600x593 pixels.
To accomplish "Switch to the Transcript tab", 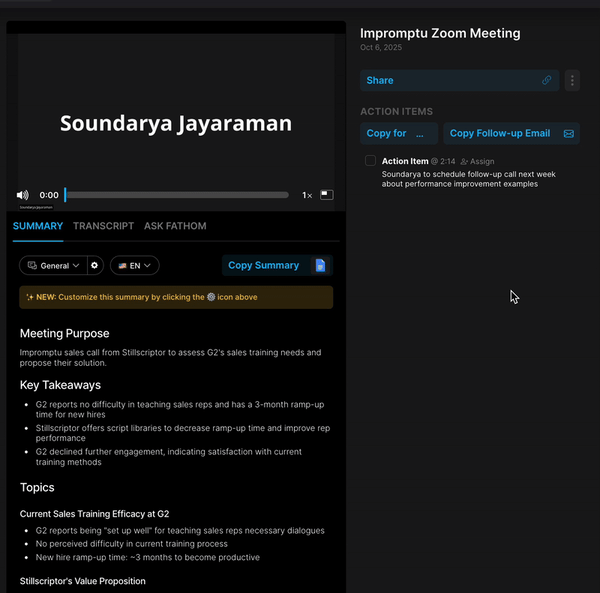I will point(103,226).
